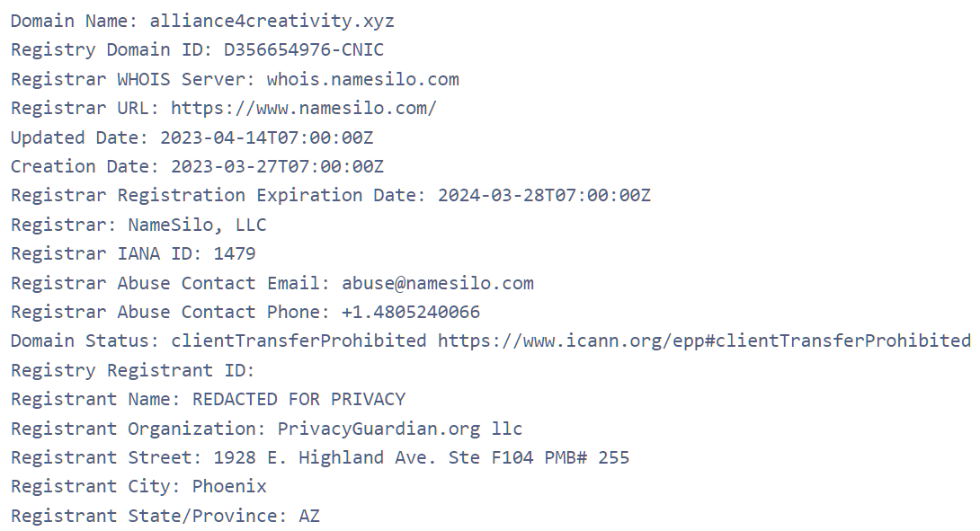Click the Registry Registrant ID label
The height and width of the screenshot is (531, 980).
[132, 370]
